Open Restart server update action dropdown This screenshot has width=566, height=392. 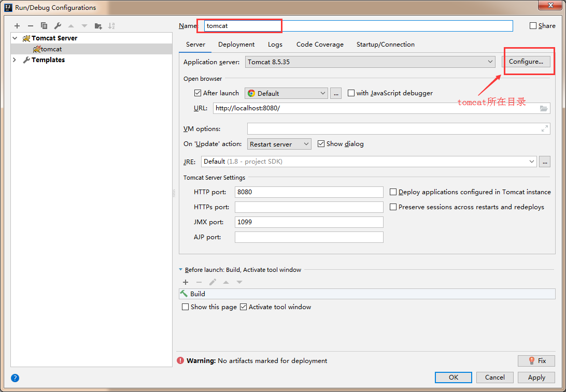click(x=279, y=144)
